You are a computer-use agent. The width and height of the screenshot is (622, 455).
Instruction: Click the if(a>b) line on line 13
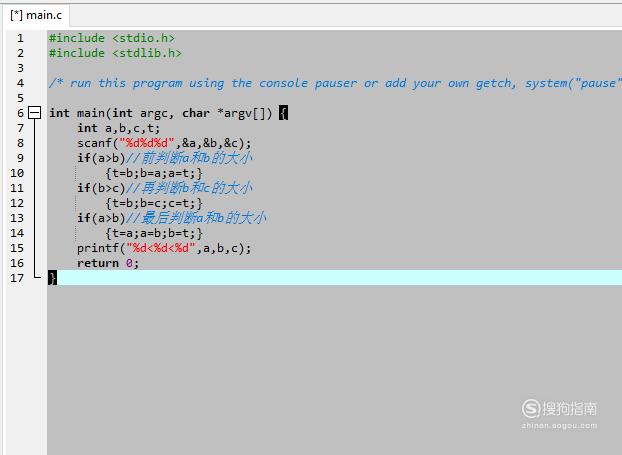click(x=172, y=218)
